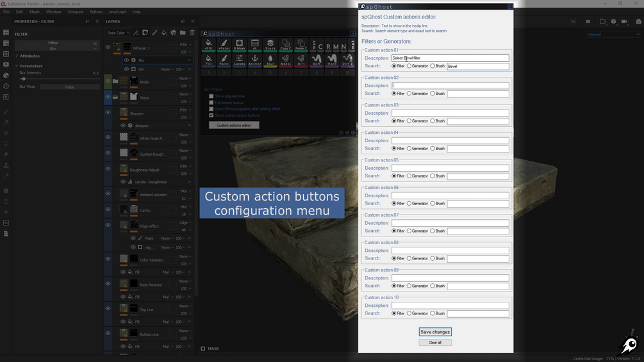Open the Material dropdown at top right

613,35
